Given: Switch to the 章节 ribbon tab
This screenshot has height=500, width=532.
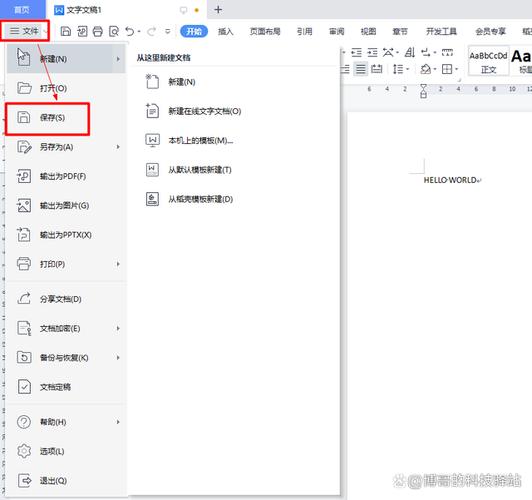Looking at the screenshot, I should point(400,32).
